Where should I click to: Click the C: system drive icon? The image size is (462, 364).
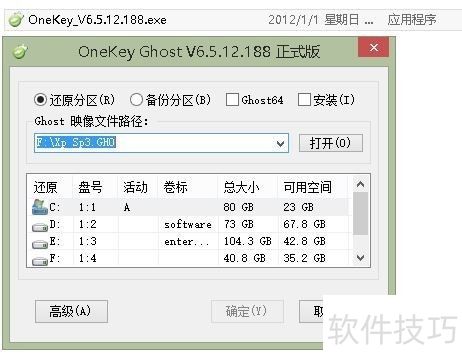(39, 207)
